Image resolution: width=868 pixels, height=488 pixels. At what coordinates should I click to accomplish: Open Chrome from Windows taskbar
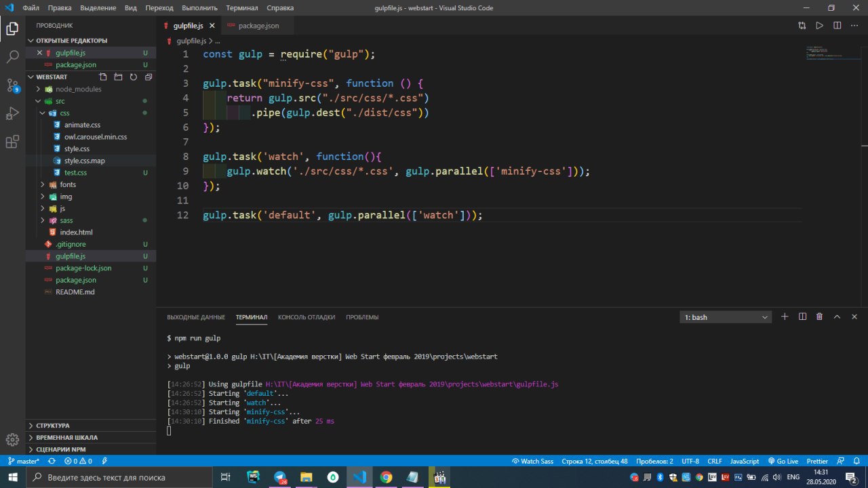pyautogui.click(x=386, y=478)
